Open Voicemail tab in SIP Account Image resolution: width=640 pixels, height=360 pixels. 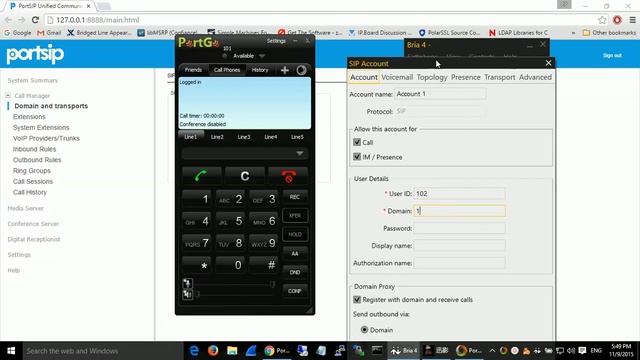point(397,77)
